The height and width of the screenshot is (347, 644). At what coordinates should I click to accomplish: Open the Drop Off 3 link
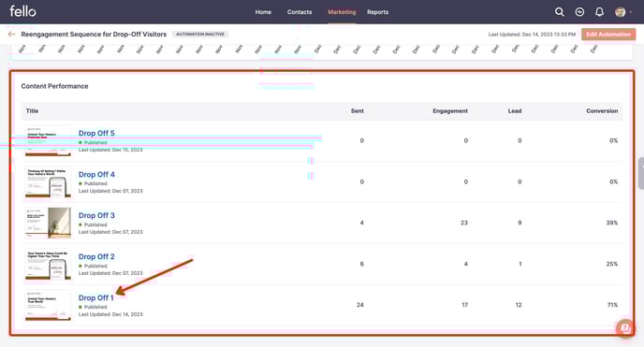pyautogui.click(x=96, y=215)
